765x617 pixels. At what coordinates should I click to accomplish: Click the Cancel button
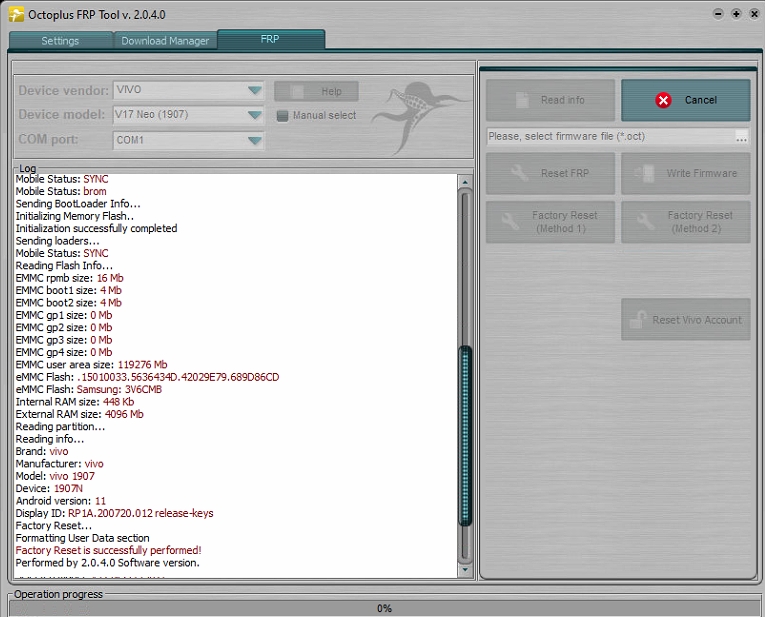point(685,100)
